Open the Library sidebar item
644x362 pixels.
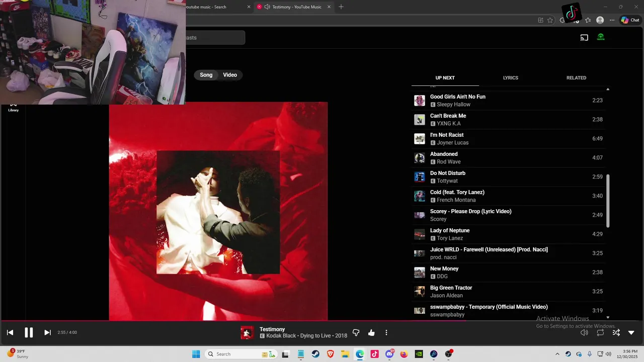point(14,107)
